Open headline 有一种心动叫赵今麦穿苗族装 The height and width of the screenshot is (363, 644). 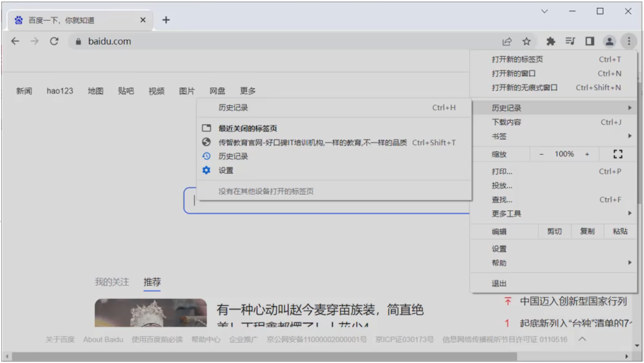tap(320, 310)
